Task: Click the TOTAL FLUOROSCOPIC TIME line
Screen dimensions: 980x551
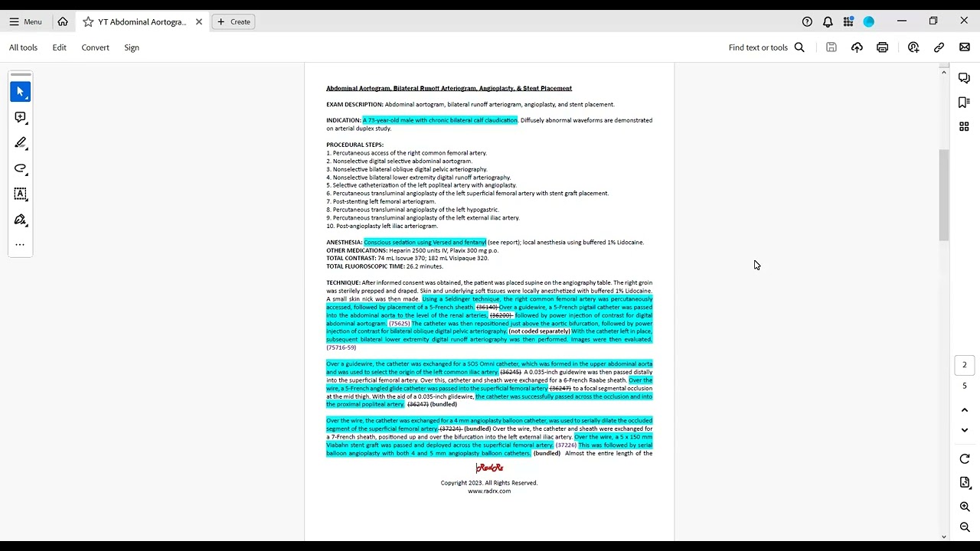Action: (x=384, y=266)
